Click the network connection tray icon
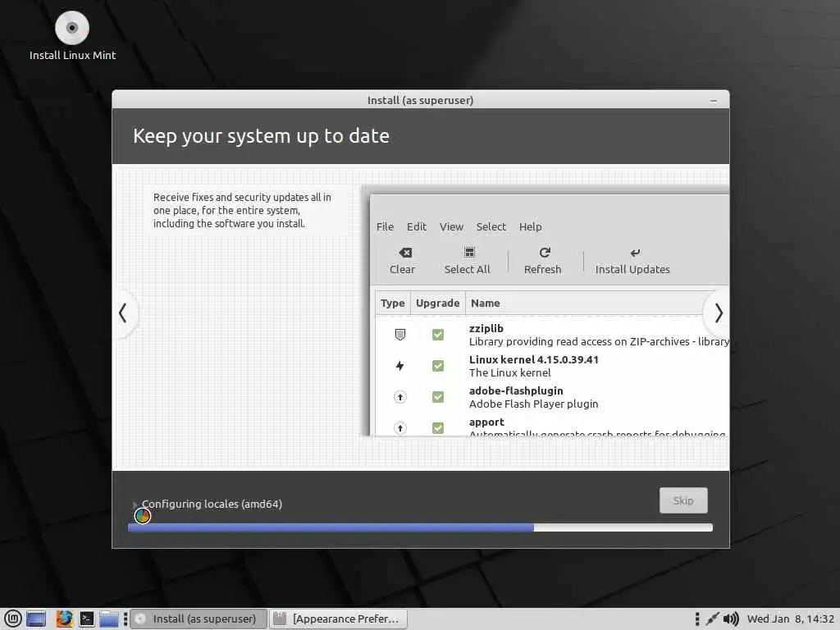Image resolution: width=840 pixels, height=630 pixels. tap(712, 619)
